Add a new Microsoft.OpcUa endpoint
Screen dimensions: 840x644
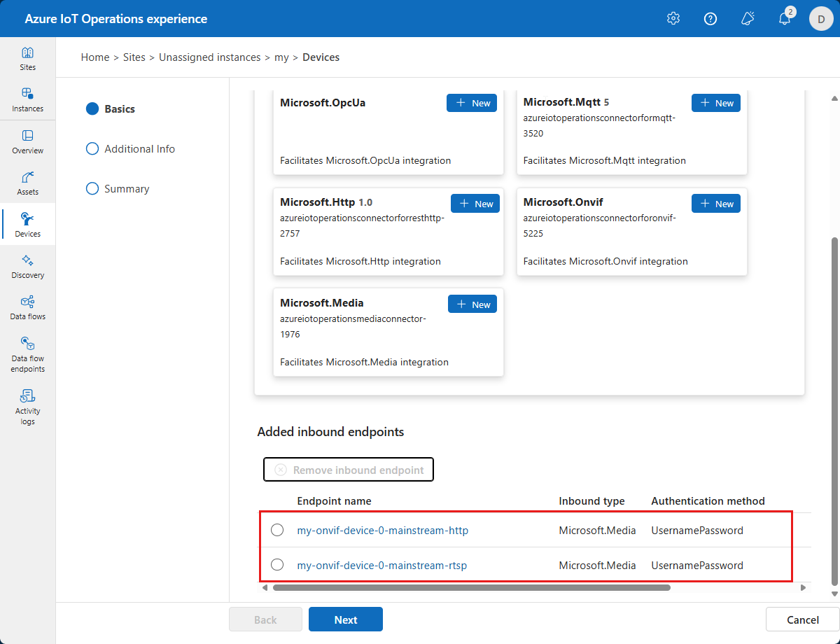click(472, 103)
